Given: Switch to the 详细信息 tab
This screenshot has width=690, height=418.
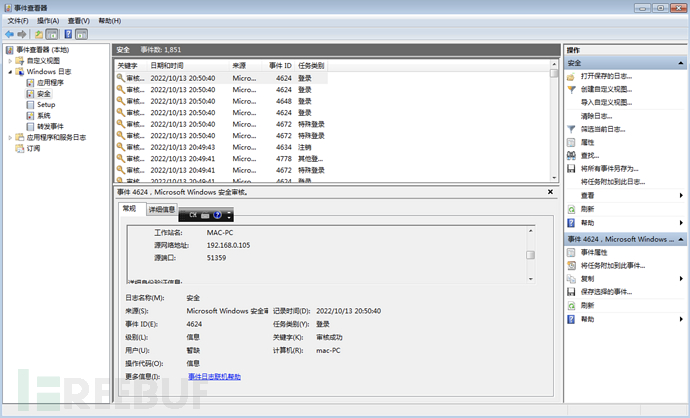Looking at the screenshot, I should pyautogui.click(x=161, y=209).
